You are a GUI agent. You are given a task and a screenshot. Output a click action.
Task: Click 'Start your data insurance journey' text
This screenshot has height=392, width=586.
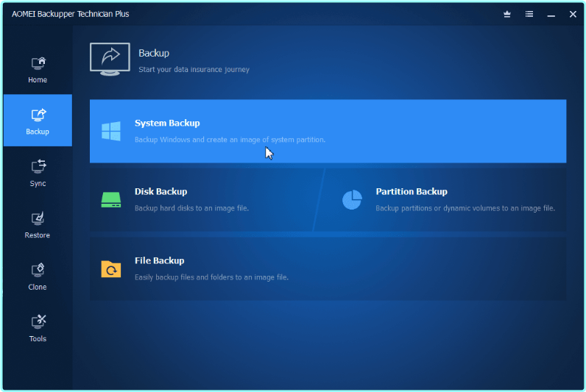[194, 69]
